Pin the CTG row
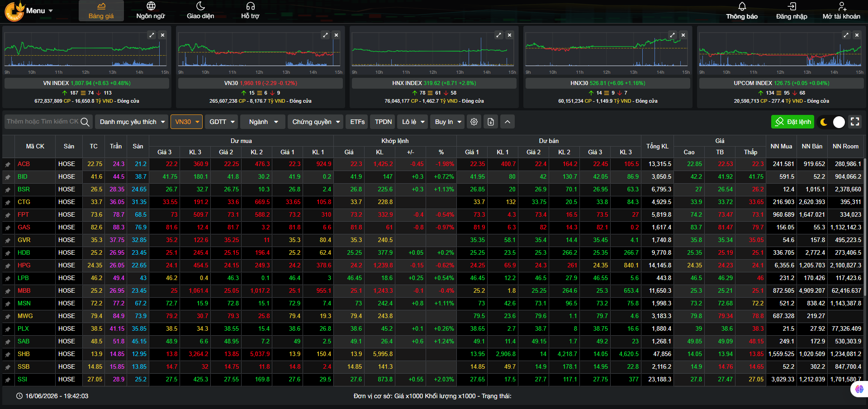This screenshot has width=868, height=409. coord(8,202)
